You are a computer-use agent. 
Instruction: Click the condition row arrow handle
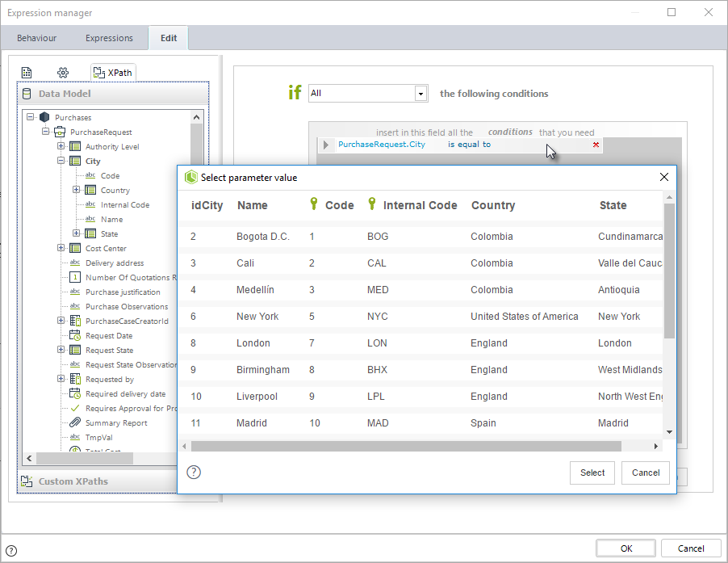point(326,145)
